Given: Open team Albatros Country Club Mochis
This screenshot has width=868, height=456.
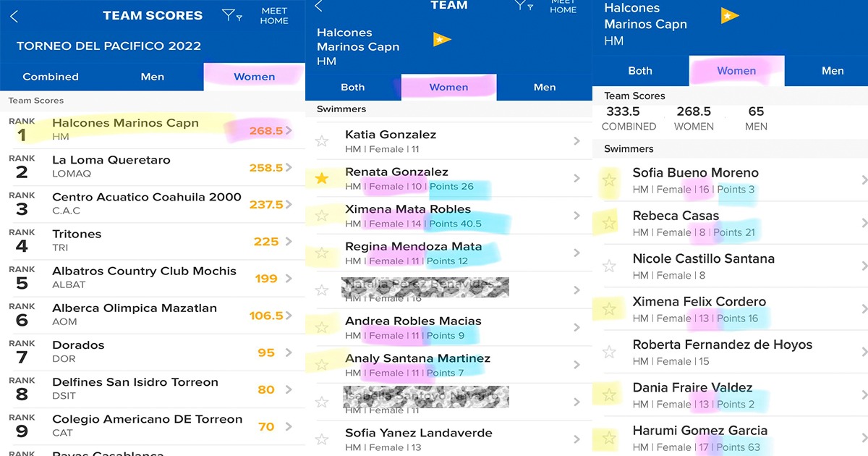Looking at the screenshot, I should (153, 279).
